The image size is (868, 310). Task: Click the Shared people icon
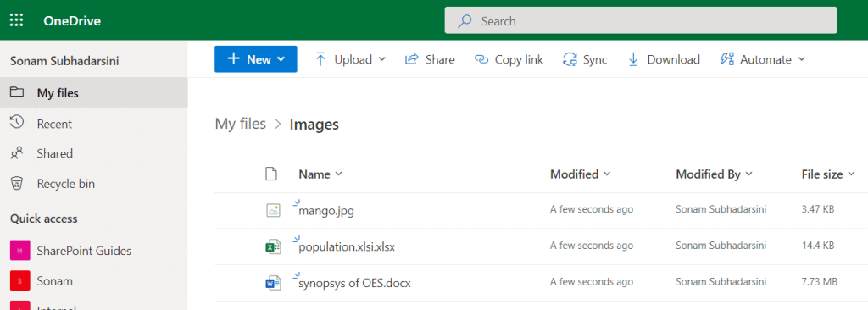pyautogui.click(x=17, y=152)
